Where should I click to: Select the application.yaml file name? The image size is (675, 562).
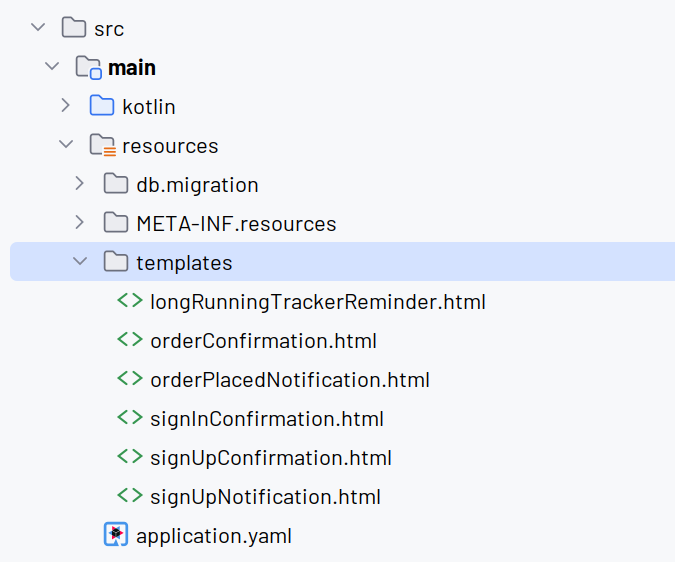[x=214, y=536]
